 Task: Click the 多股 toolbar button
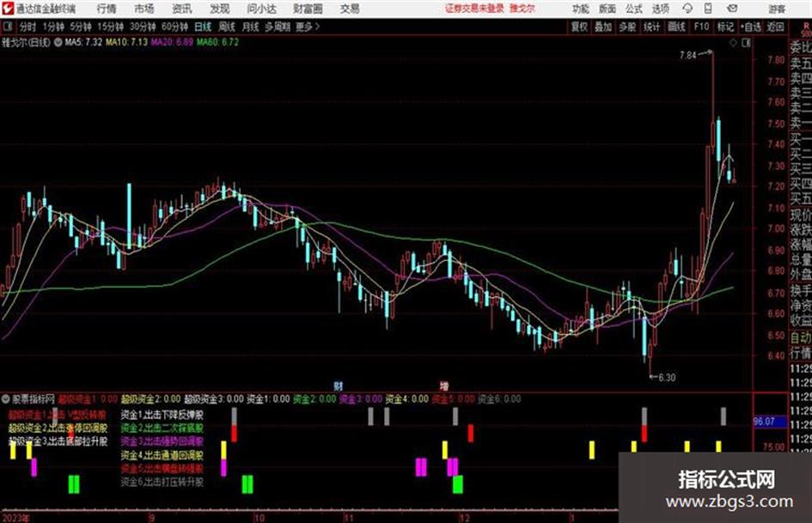[x=627, y=27]
